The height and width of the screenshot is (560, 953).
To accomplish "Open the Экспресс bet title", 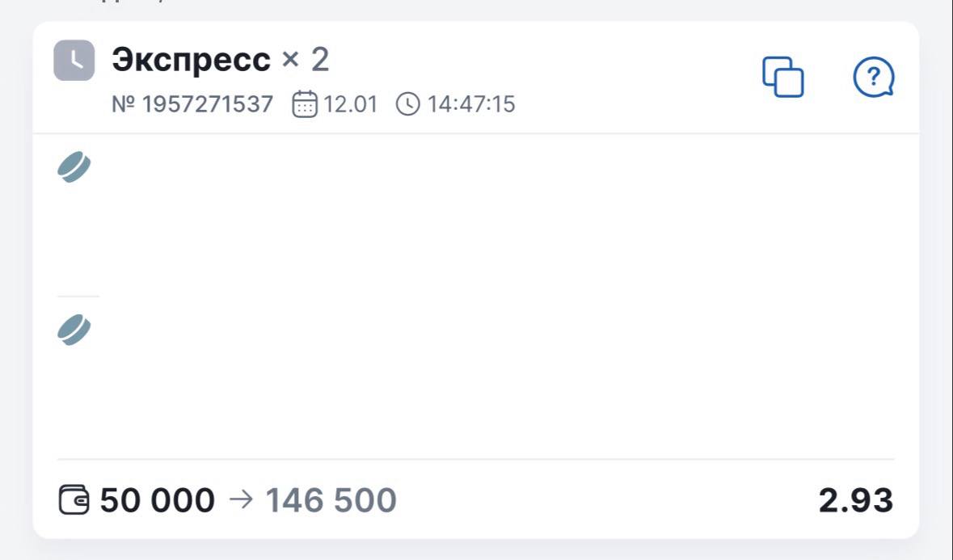I will [191, 60].
